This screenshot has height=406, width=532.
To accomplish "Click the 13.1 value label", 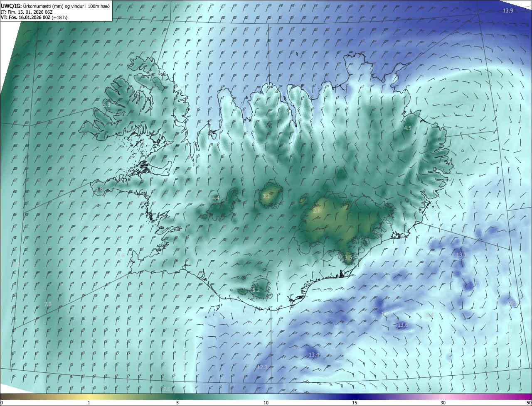I will 461,254.
